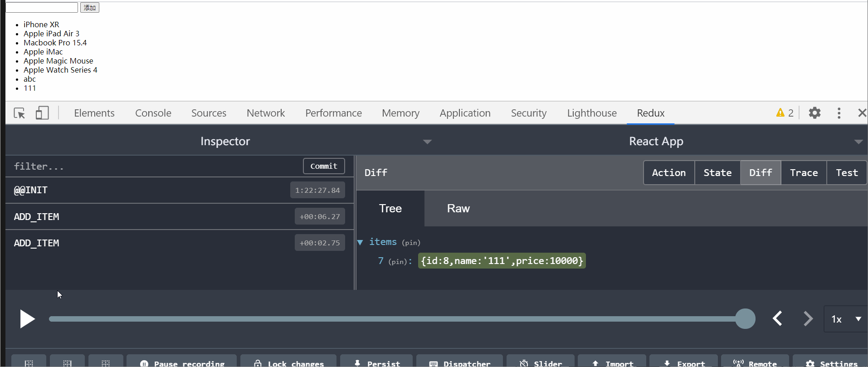Click list item abc
Viewport: 868px width, 367px height.
tap(29, 79)
